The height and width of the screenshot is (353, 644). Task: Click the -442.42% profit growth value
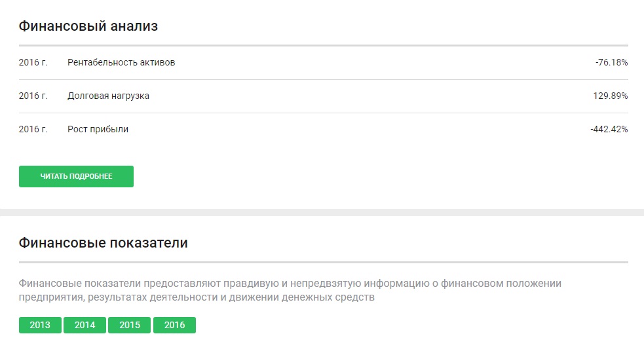pos(609,130)
